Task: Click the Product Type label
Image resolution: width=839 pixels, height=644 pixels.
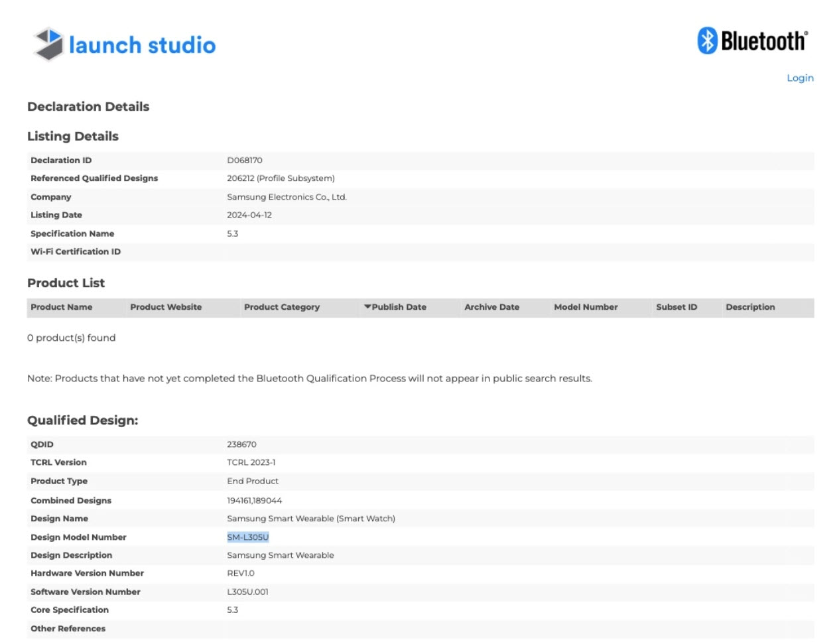Action: coord(59,481)
